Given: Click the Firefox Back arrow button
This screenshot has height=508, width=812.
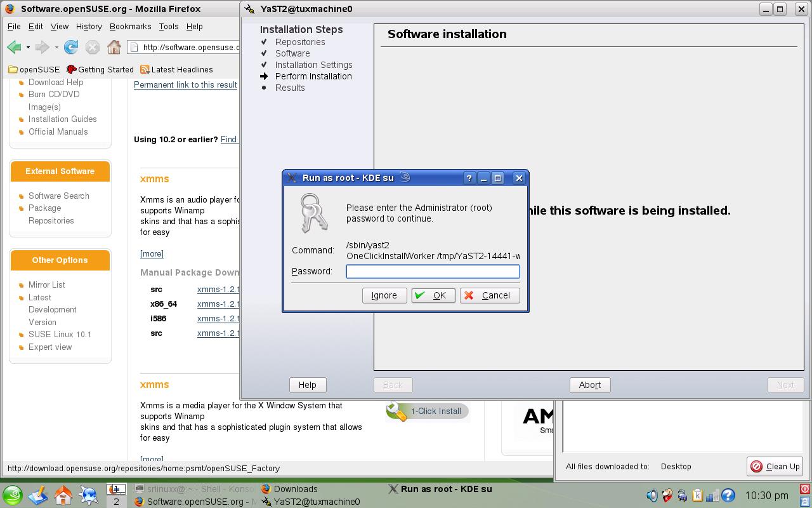Looking at the screenshot, I should [x=13, y=47].
